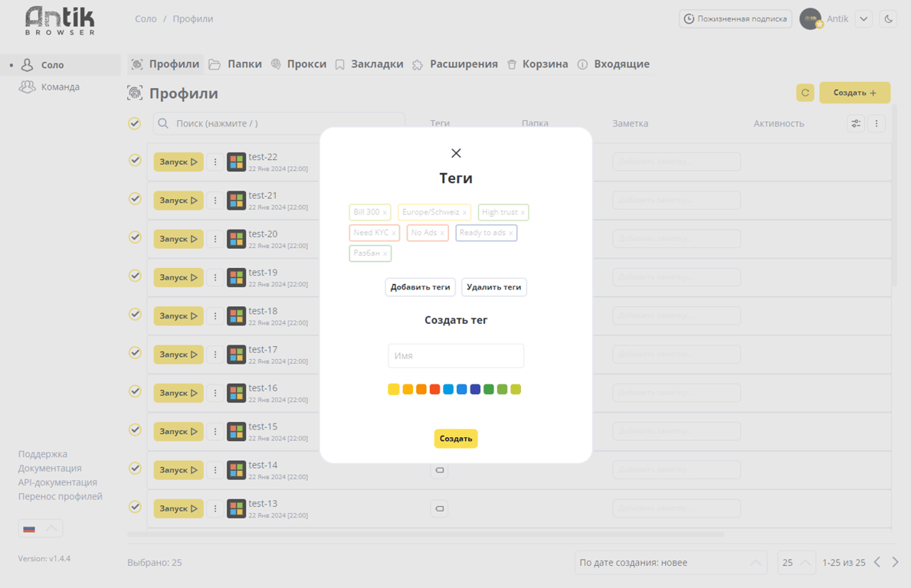Open the Поддержка link
This screenshot has height=588, width=911.
[42, 454]
